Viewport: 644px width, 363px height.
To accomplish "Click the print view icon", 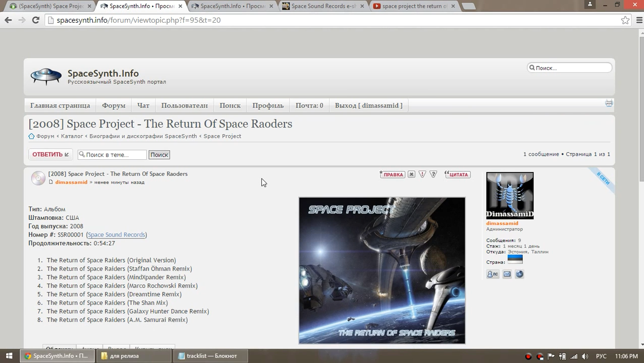I will tap(609, 103).
